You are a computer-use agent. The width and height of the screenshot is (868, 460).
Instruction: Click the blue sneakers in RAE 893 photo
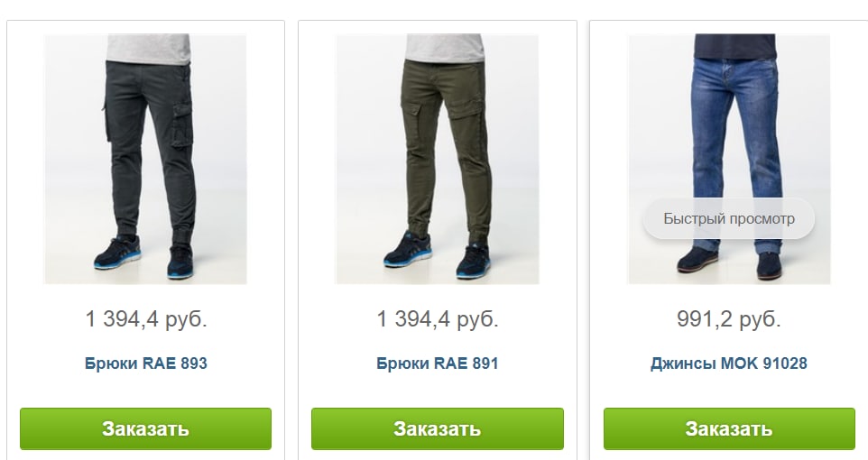(144, 256)
